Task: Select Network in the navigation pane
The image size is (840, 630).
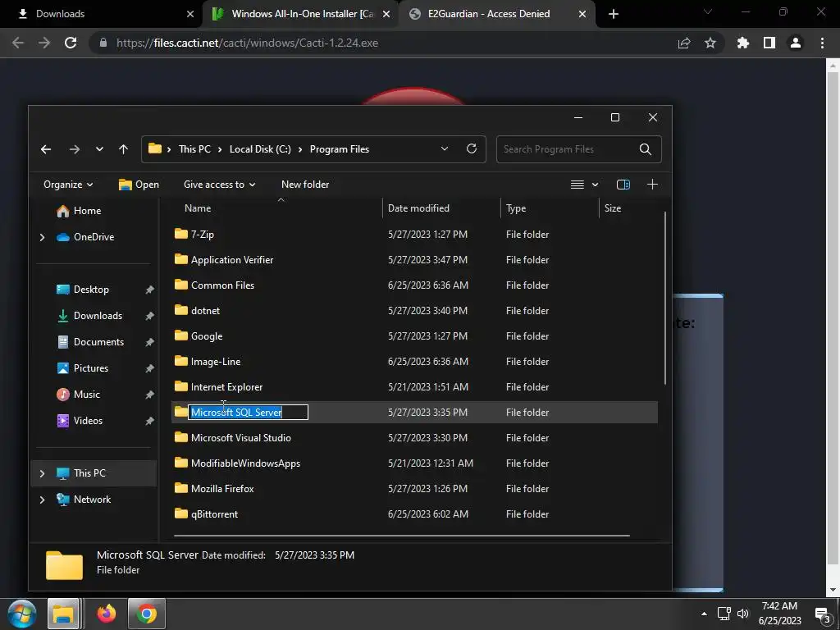Action: click(84, 500)
